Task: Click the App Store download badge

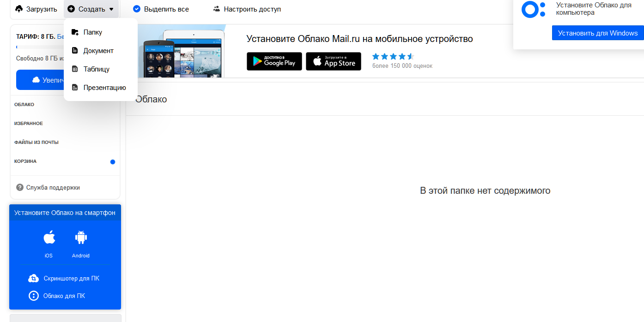Action: pos(334,61)
